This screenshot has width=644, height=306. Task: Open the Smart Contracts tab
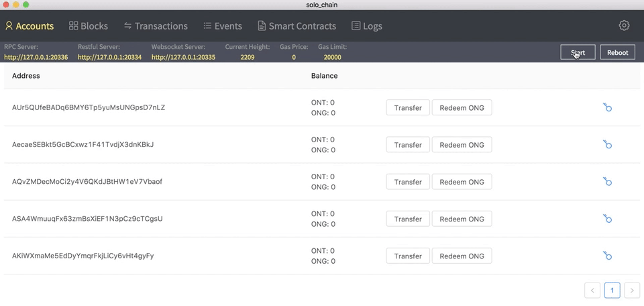pyautogui.click(x=297, y=26)
